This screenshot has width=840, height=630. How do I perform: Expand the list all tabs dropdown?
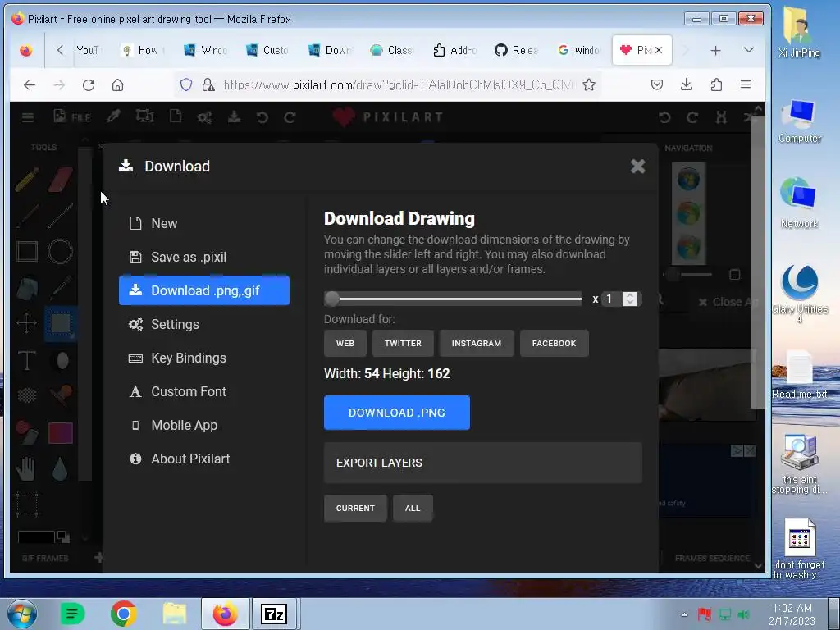[x=749, y=50]
